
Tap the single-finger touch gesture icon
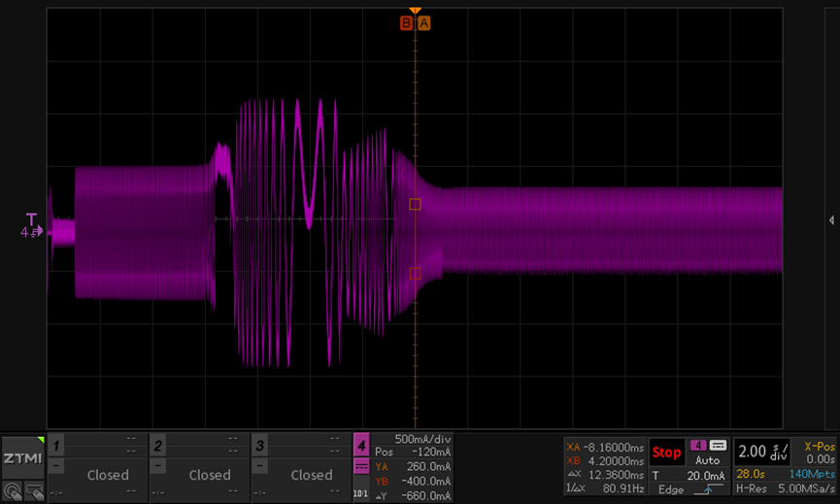12,491
